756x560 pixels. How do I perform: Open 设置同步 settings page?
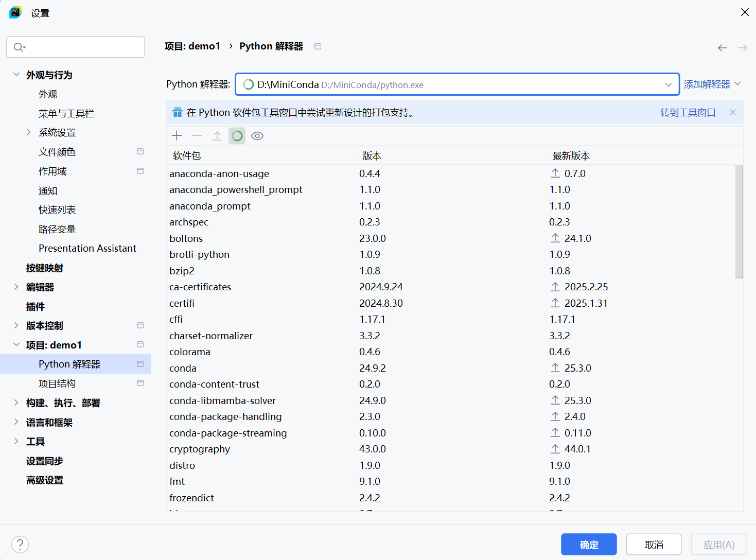pos(45,461)
